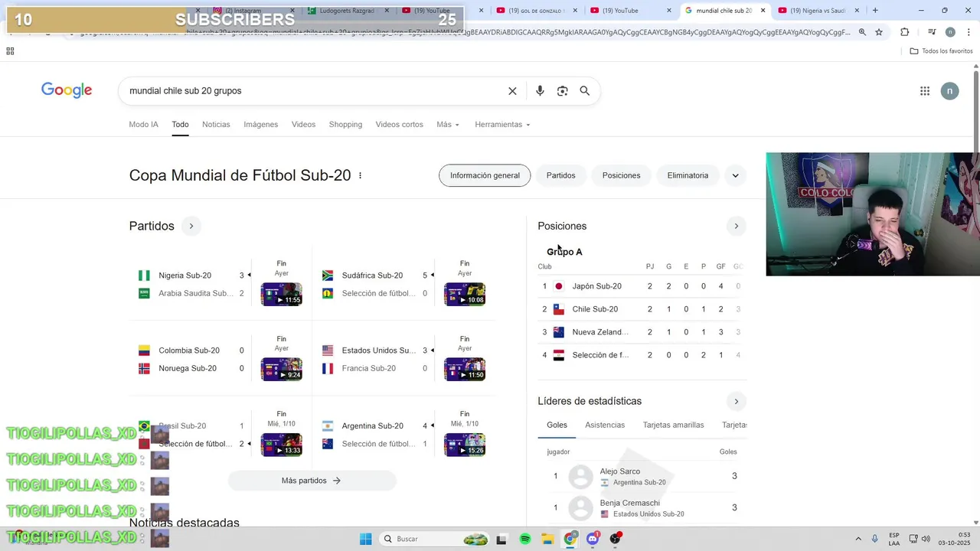The width and height of the screenshot is (980, 551).
Task: Click the Partidos chip button
Action: tap(560, 175)
